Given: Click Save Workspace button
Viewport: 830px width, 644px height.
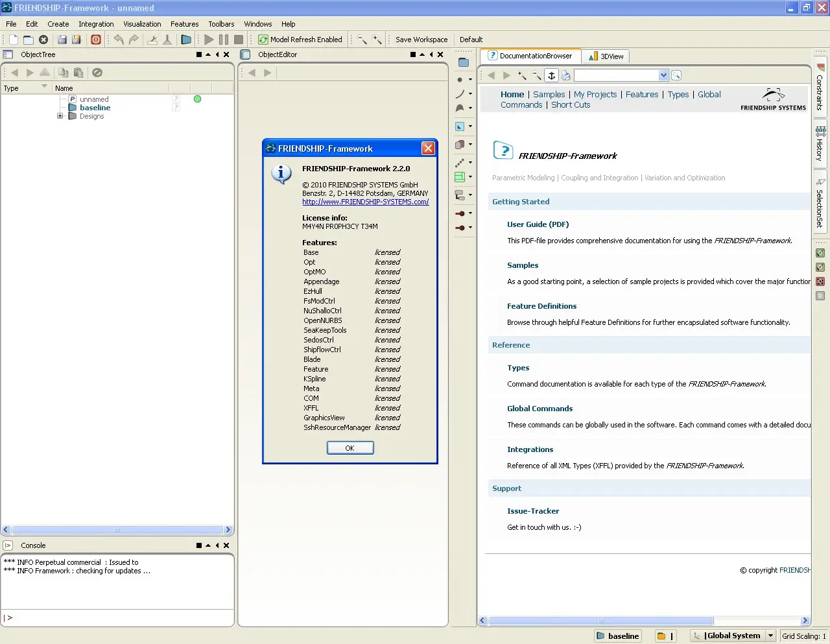Looking at the screenshot, I should (421, 40).
